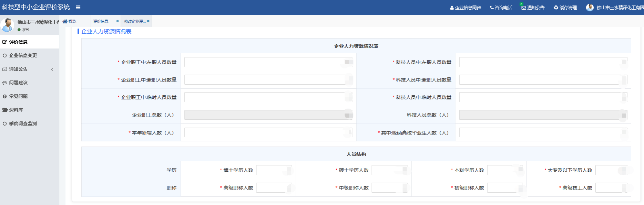
Task: Close the 评价信息 tab
Action: tap(117, 21)
